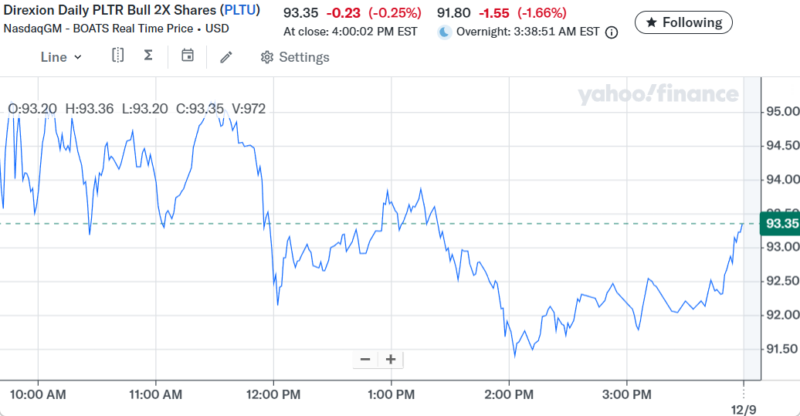The image size is (800, 416).
Task: Click the 2:00 PM time axis label
Action: (x=509, y=392)
